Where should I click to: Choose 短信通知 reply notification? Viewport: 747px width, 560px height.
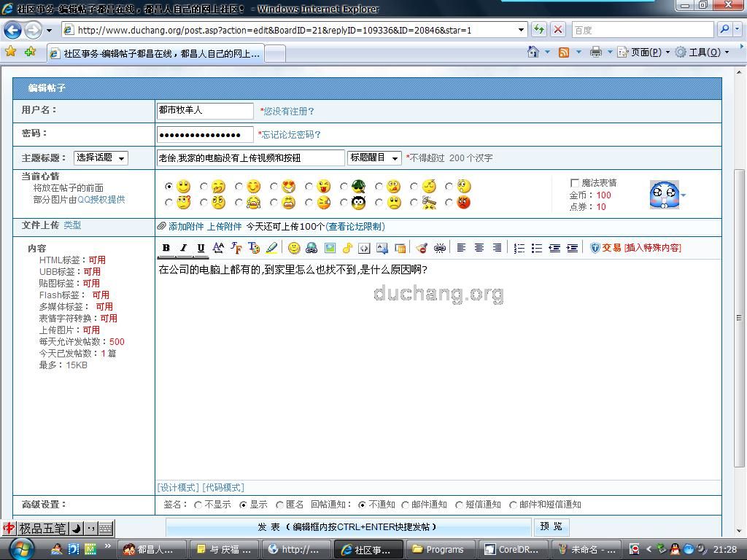[460, 505]
